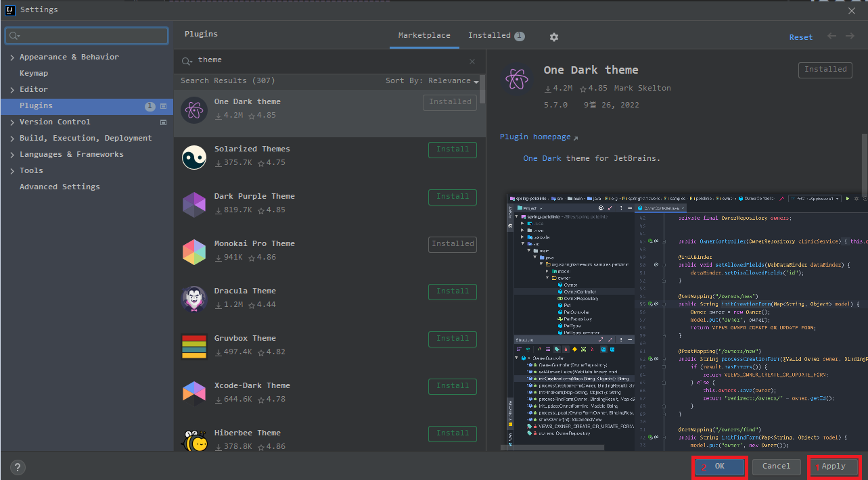Click the Apply button
The width and height of the screenshot is (868, 480).
[x=833, y=466]
